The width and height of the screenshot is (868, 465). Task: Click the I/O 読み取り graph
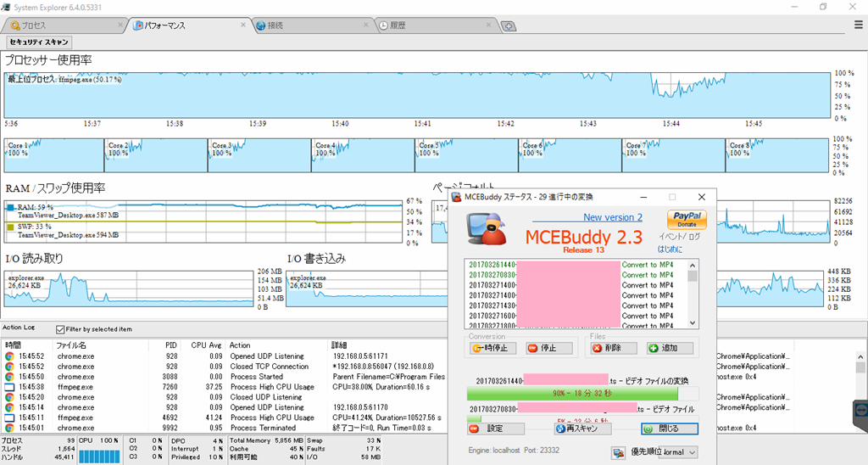[x=129, y=289]
